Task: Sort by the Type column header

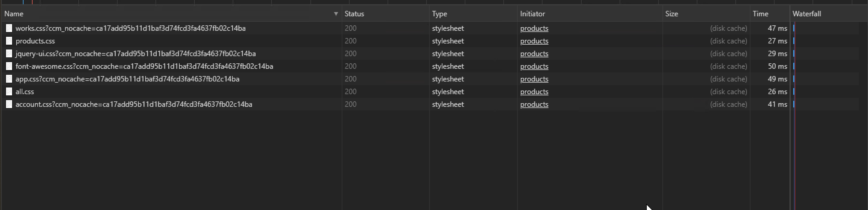Action: pos(473,14)
